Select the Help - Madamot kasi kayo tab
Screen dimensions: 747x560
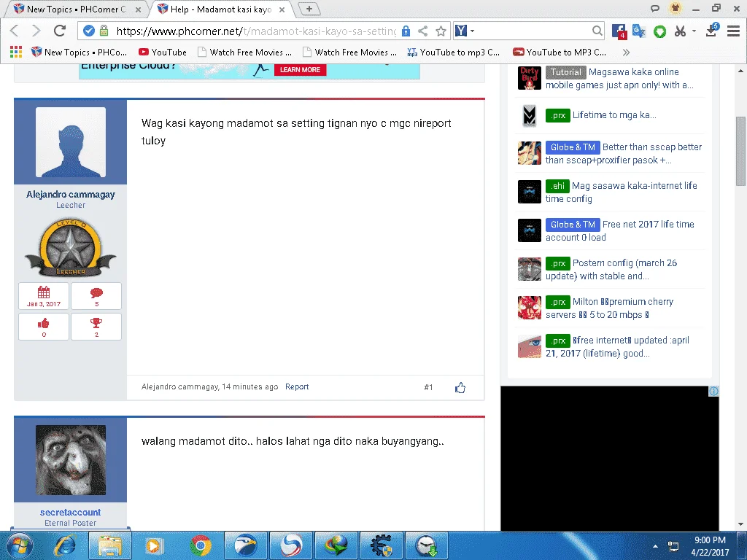coord(222,9)
